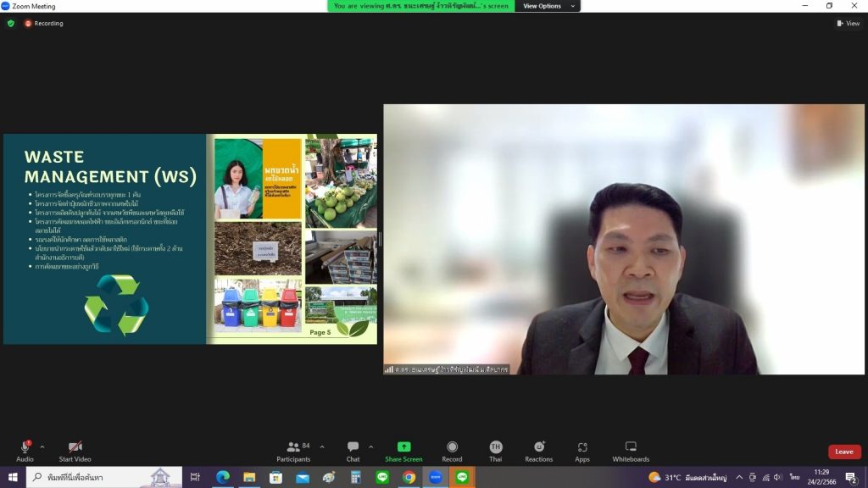
Task: Click the Recording indicator
Action: (44, 23)
